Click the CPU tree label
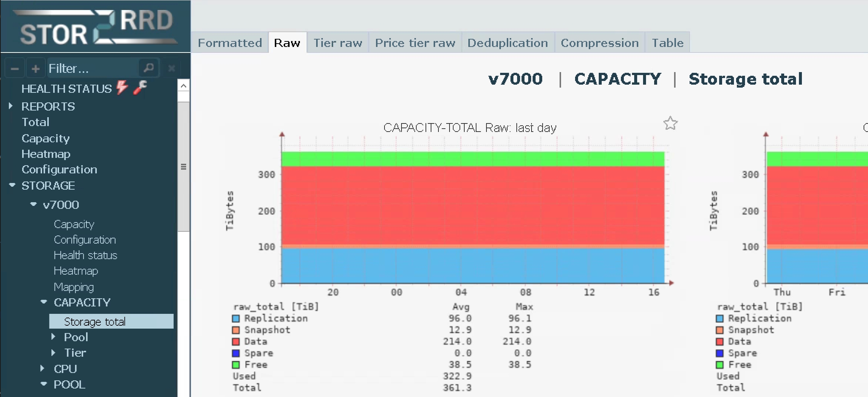868x397 pixels. pos(65,369)
